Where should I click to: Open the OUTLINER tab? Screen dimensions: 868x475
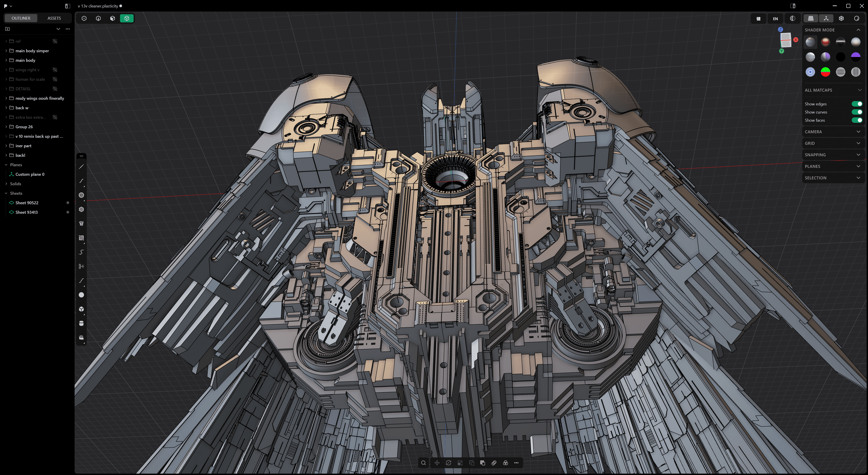pyautogui.click(x=21, y=18)
